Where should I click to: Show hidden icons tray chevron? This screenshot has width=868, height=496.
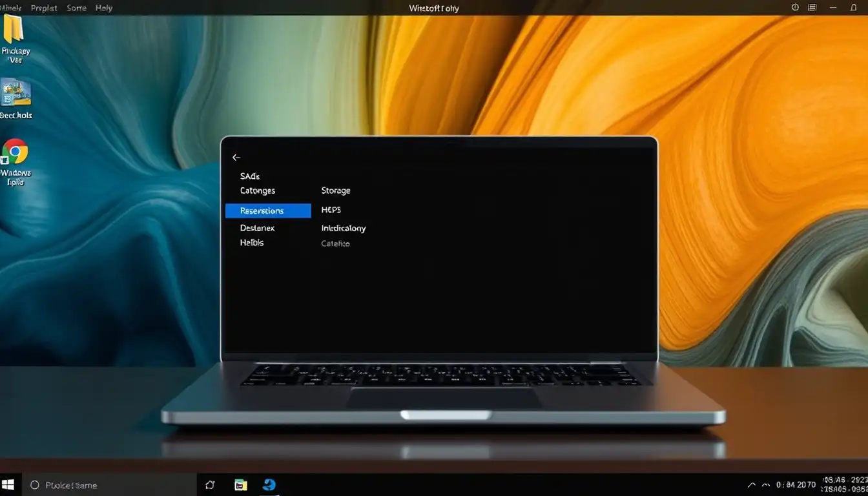(x=752, y=485)
